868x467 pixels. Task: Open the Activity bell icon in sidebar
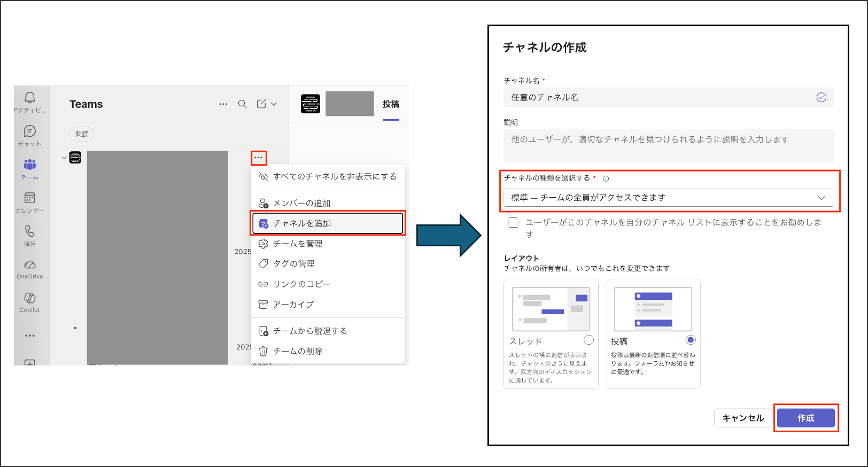click(x=30, y=98)
